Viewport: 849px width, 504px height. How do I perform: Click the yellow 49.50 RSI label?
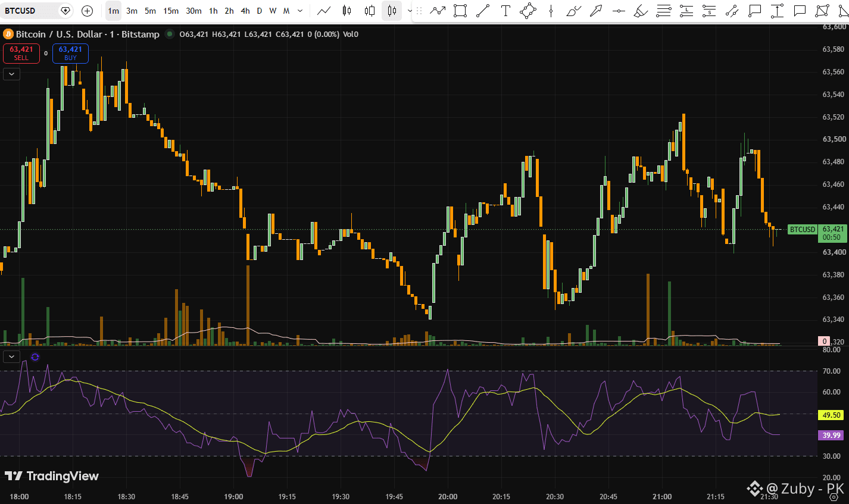pos(832,415)
